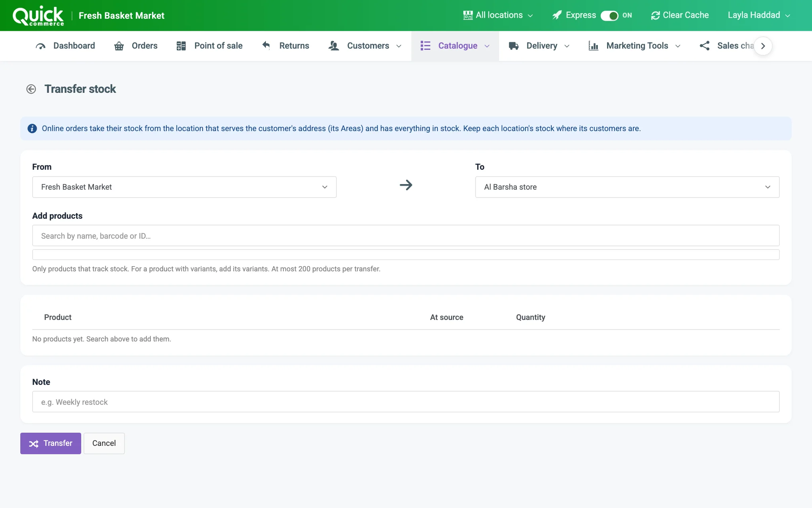Click the Sales channels share icon
The image size is (812, 508).
[705, 46]
